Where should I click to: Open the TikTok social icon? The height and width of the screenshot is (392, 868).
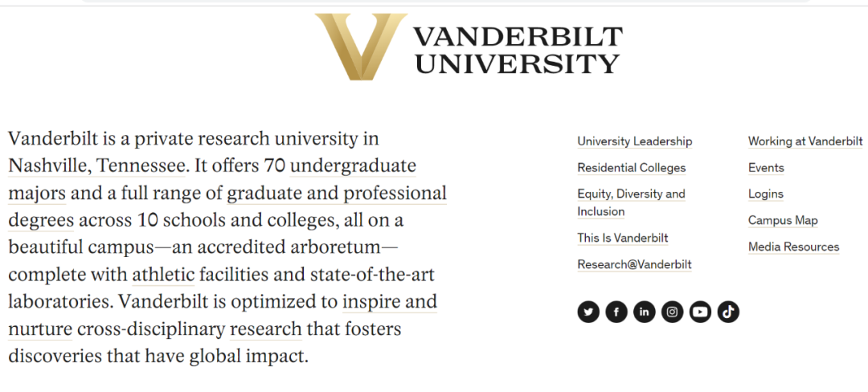point(728,312)
